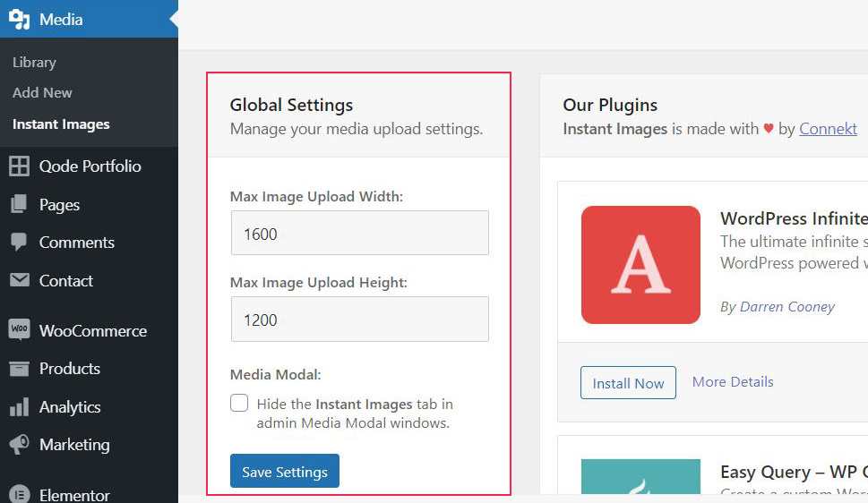Click the Easy Query plugin thumbnail
This screenshot has width=868, height=503.
pos(640,476)
